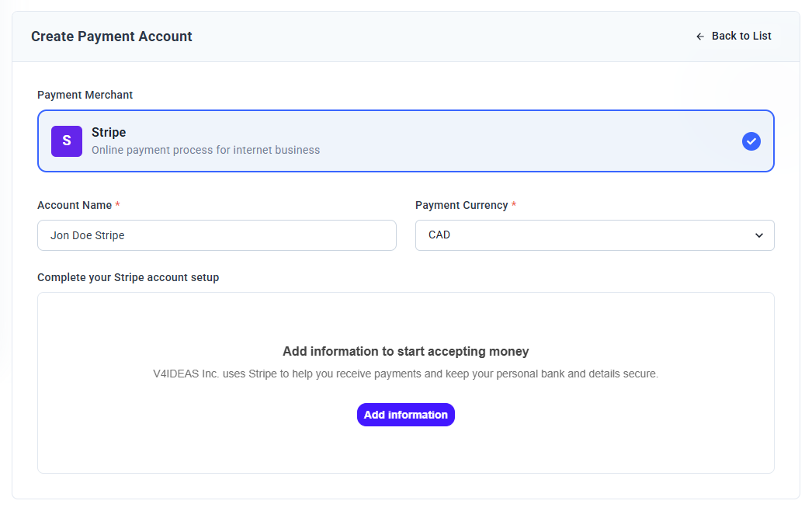The image size is (812, 511).
Task: Click the chevron arrow in currency selector
Action: [758, 235]
